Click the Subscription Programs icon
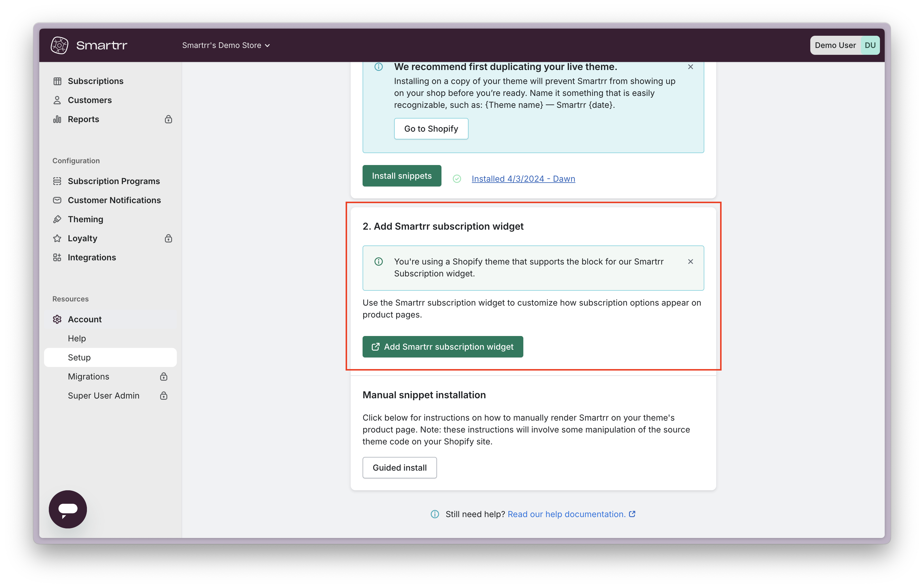The width and height of the screenshot is (924, 588). [x=57, y=181]
